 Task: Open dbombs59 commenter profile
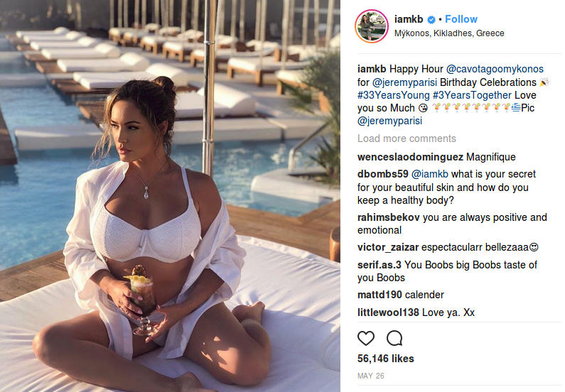(x=382, y=174)
